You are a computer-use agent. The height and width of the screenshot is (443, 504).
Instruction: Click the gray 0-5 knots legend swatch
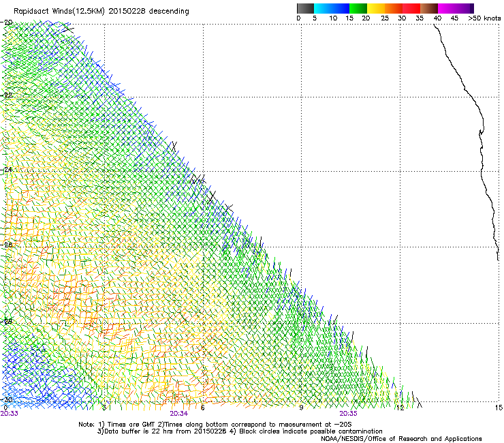(x=305, y=8)
